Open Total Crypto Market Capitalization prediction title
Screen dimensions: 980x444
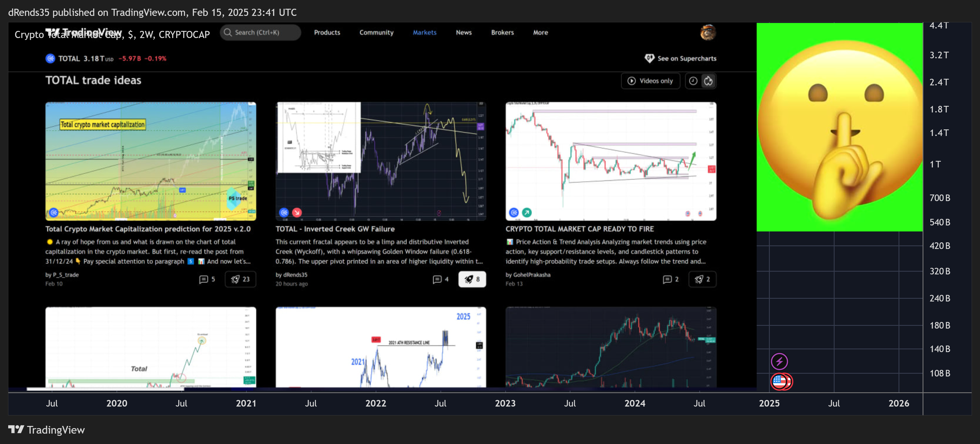click(148, 229)
